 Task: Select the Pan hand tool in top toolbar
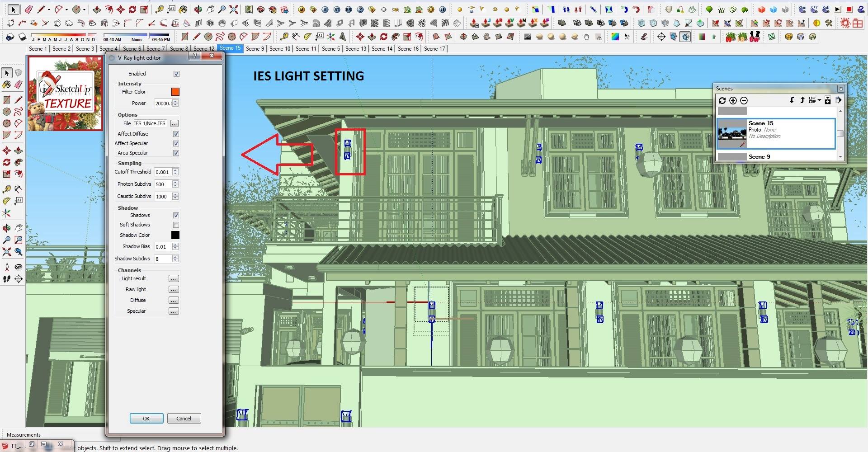pyautogui.click(x=210, y=9)
